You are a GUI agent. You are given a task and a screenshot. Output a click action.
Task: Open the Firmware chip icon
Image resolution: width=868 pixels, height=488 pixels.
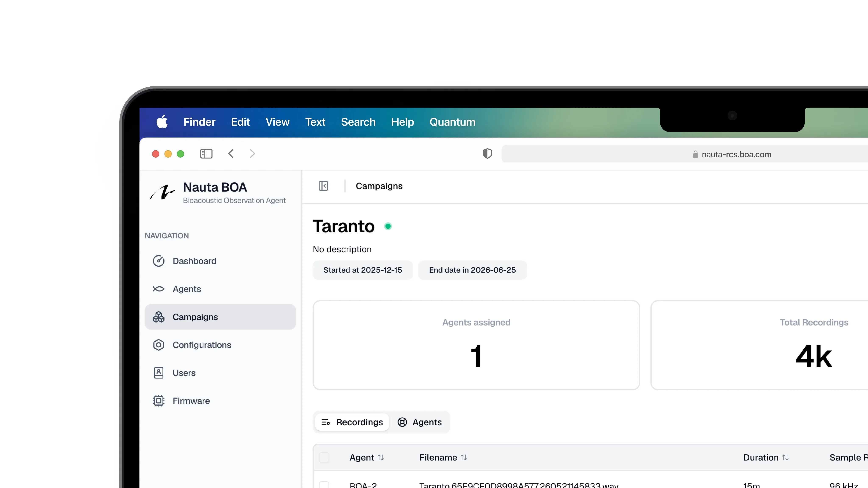click(158, 401)
